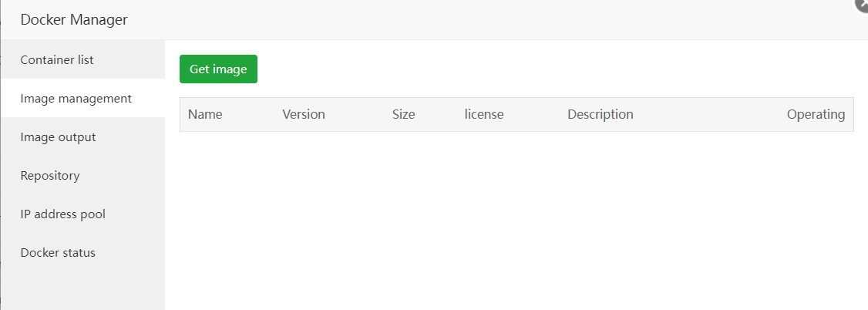Click header row gap between Description and Operating
Viewport: 868px width, 310px height.
(709, 115)
